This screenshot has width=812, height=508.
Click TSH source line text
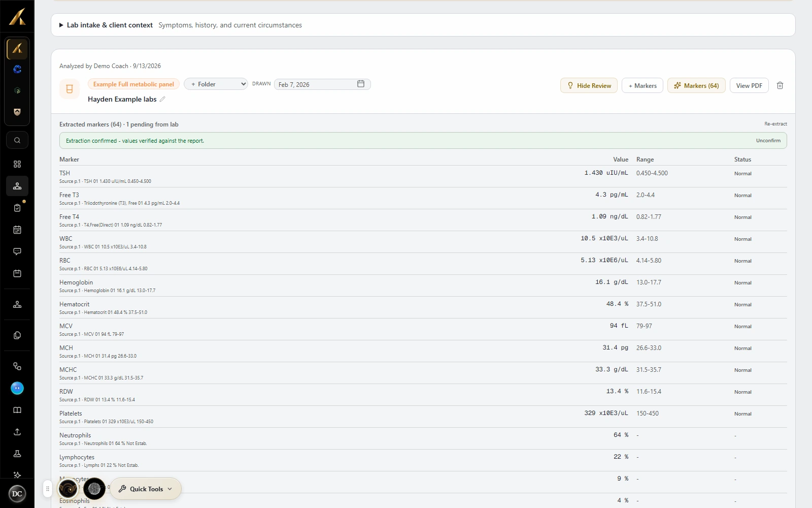point(105,181)
